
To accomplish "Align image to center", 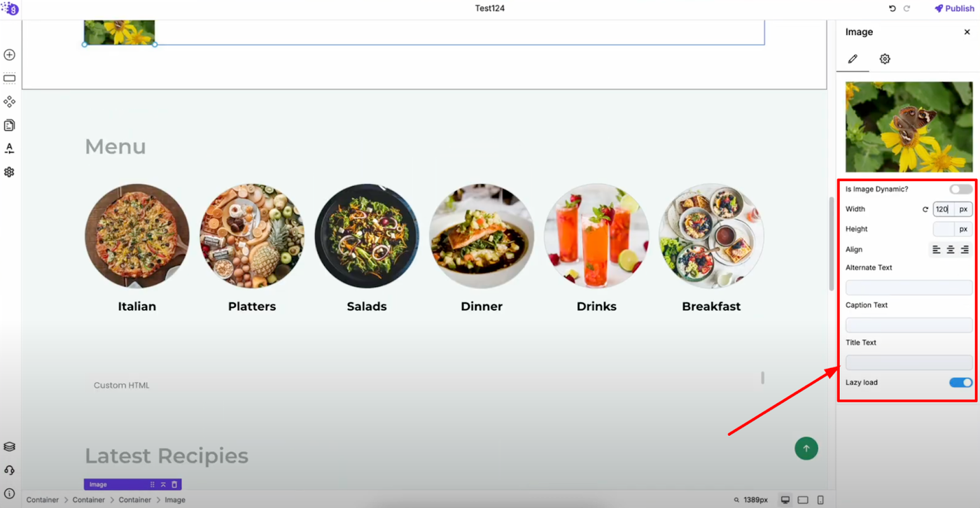I will click(x=951, y=249).
